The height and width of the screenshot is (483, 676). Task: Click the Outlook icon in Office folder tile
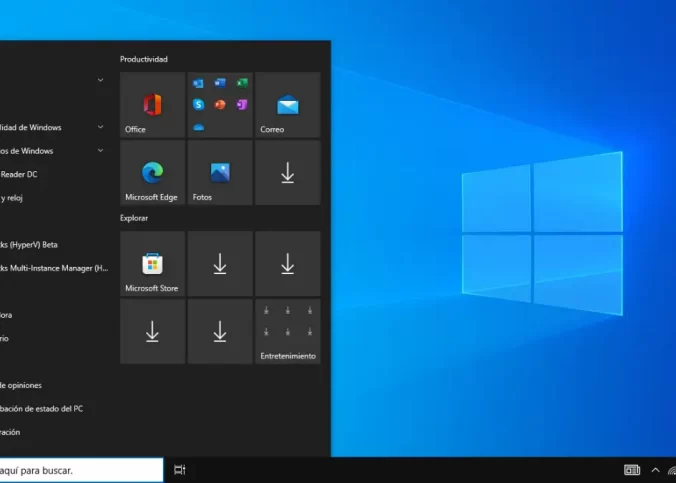pyautogui.click(x=198, y=83)
